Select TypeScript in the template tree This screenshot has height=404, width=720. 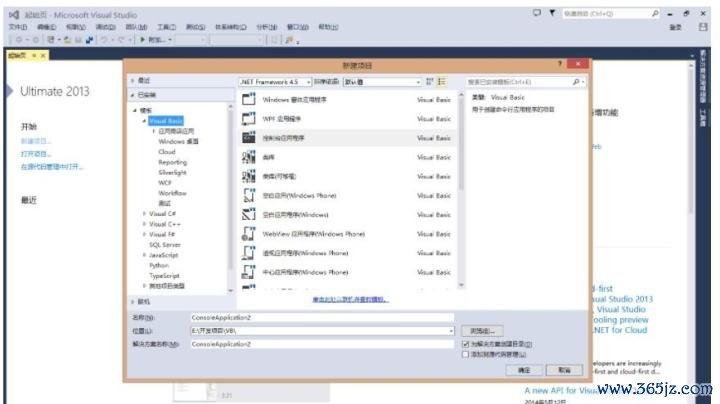tap(164, 275)
